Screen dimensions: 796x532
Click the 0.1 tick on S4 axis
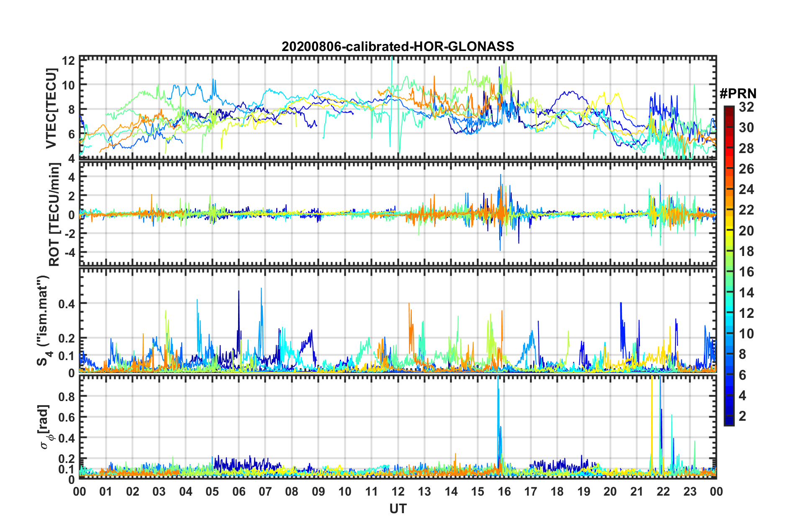tap(67, 356)
